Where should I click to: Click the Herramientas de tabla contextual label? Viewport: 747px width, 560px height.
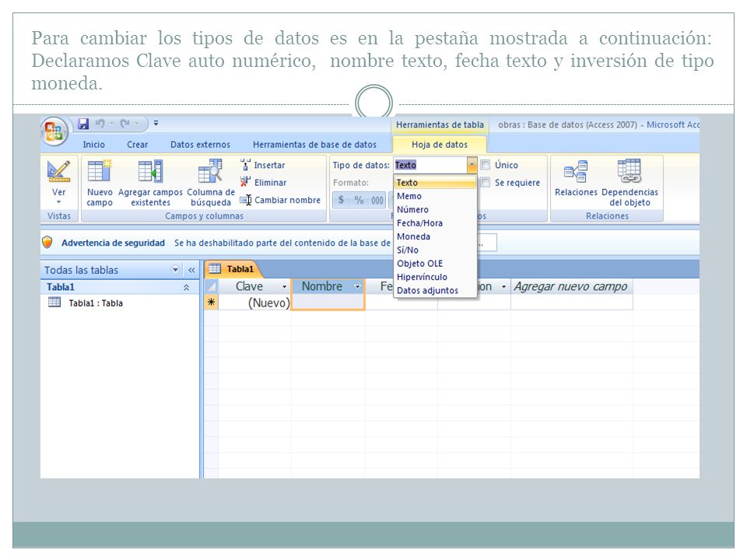click(x=440, y=124)
